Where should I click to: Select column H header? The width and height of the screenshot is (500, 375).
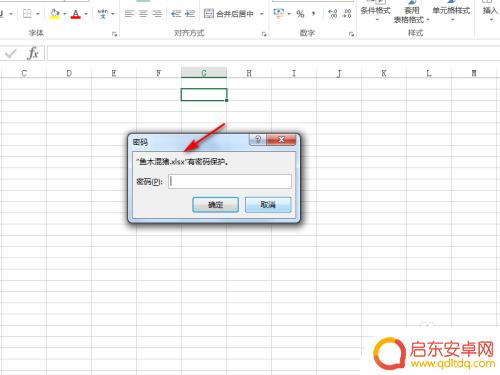pos(249,73)
